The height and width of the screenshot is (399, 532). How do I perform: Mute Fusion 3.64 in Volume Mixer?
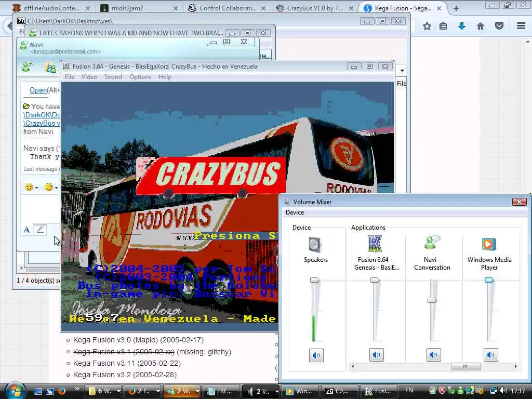click(376, 355)
